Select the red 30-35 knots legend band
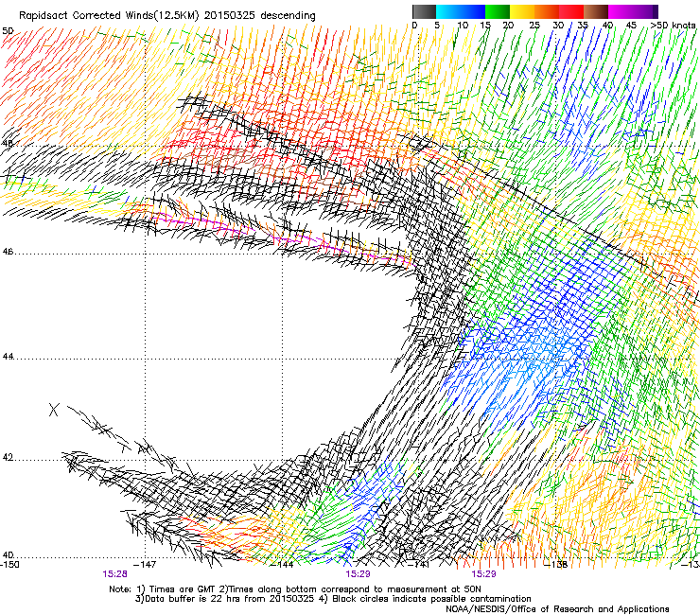Image resolution: width=700 pixels, height=615 pixels. coord(571,11)
